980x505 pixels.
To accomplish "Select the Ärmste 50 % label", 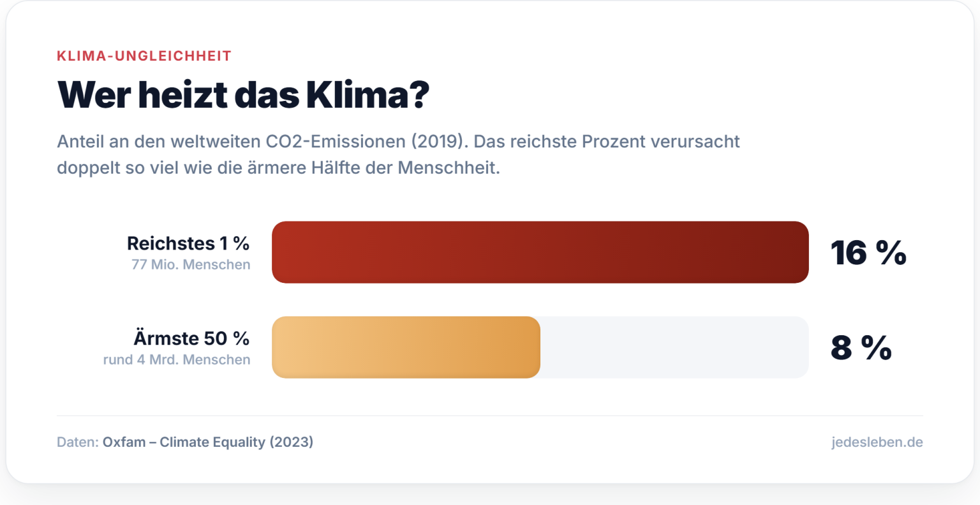I will (x=191, y=338).
